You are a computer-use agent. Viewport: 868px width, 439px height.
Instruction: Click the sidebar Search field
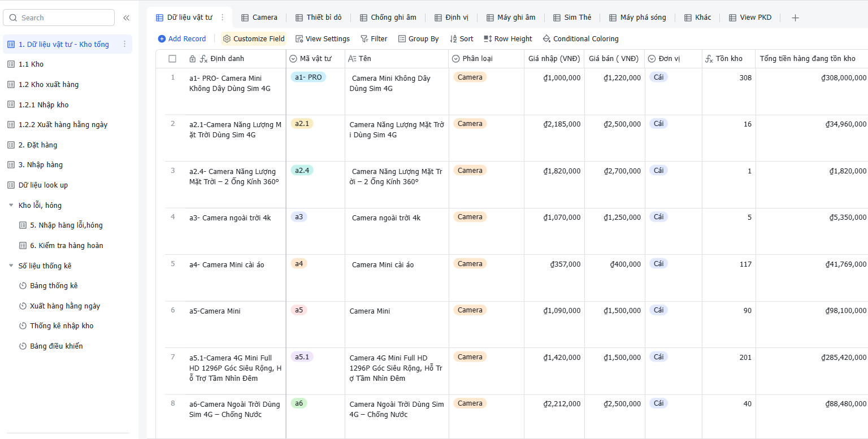(59, 18)
